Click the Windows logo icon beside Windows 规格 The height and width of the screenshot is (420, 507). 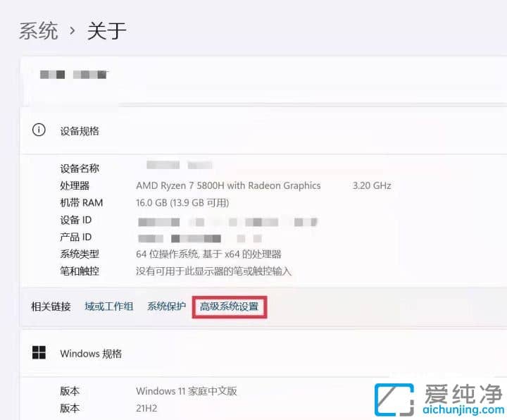pos(39,353)
